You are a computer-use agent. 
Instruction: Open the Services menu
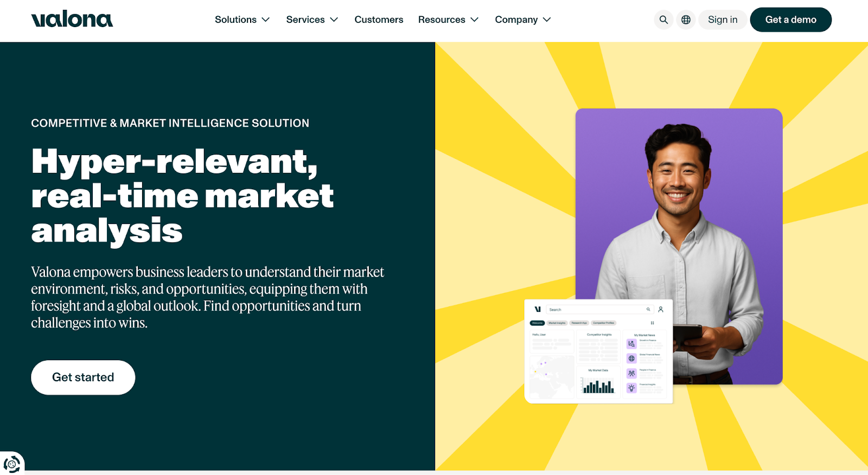pyautogui.click(x=312, y=20)
